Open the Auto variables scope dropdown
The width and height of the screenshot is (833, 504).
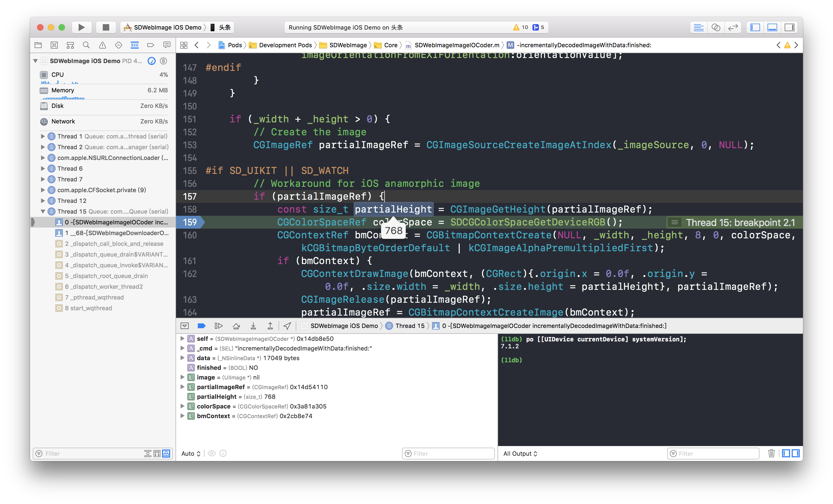click(191, 454)
